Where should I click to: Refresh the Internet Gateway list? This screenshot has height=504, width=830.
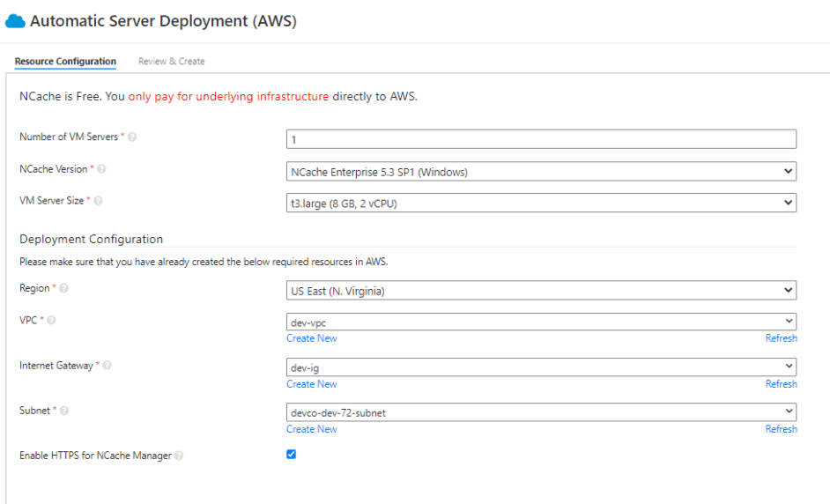coord(782,384)
